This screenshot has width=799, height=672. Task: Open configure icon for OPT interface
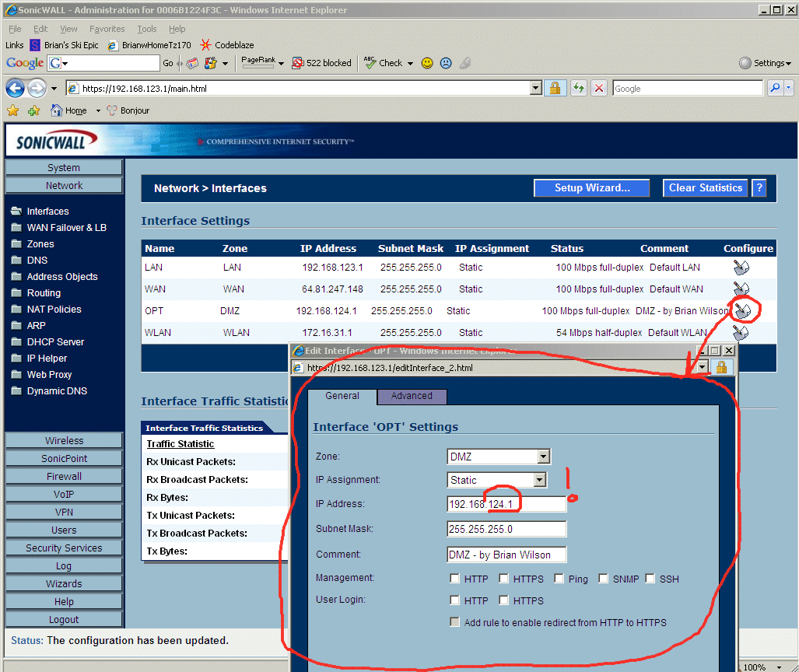point(743,311)
